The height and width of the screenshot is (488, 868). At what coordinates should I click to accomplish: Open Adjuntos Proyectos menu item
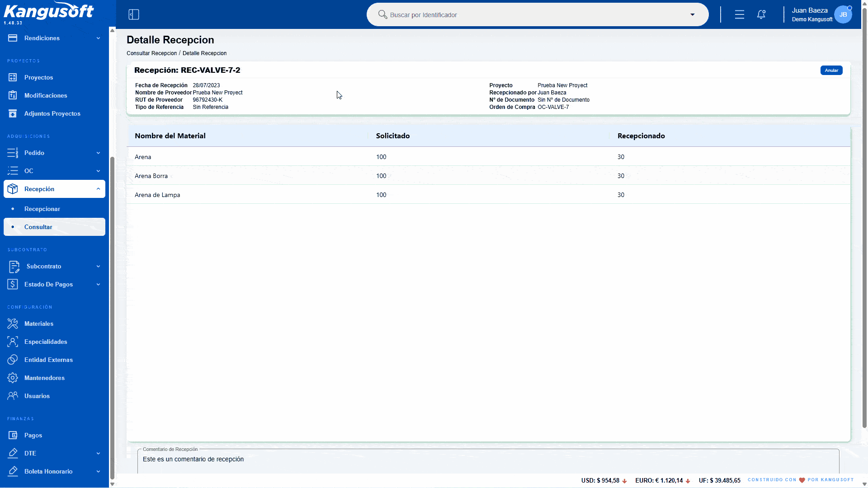(x=54, y=113)
